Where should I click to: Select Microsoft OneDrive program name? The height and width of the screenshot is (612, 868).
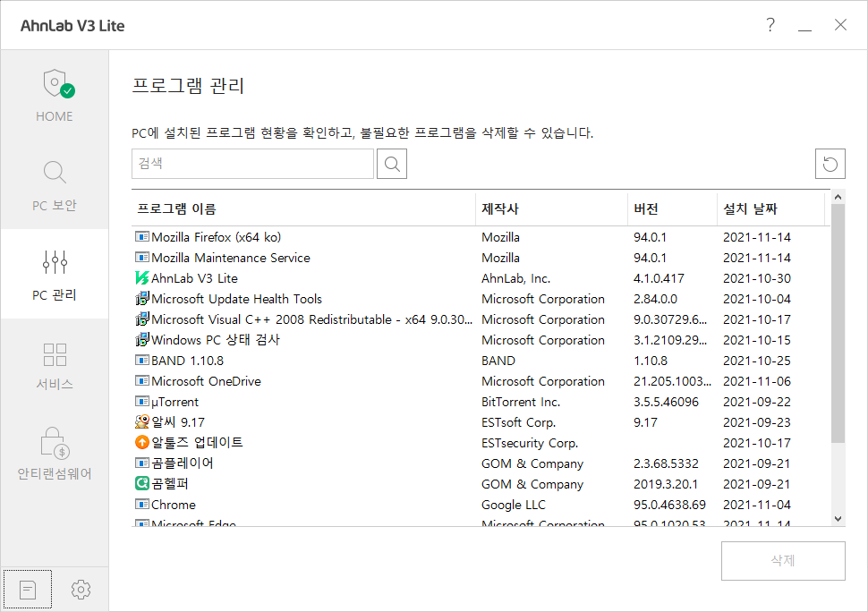pyautogui.click(x=206, y=381)
